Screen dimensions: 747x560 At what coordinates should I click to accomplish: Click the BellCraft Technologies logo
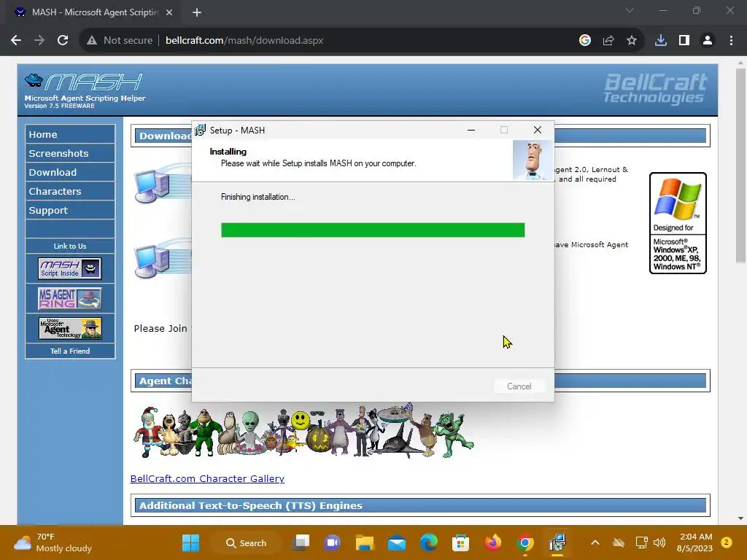click(x=656, y=88)
